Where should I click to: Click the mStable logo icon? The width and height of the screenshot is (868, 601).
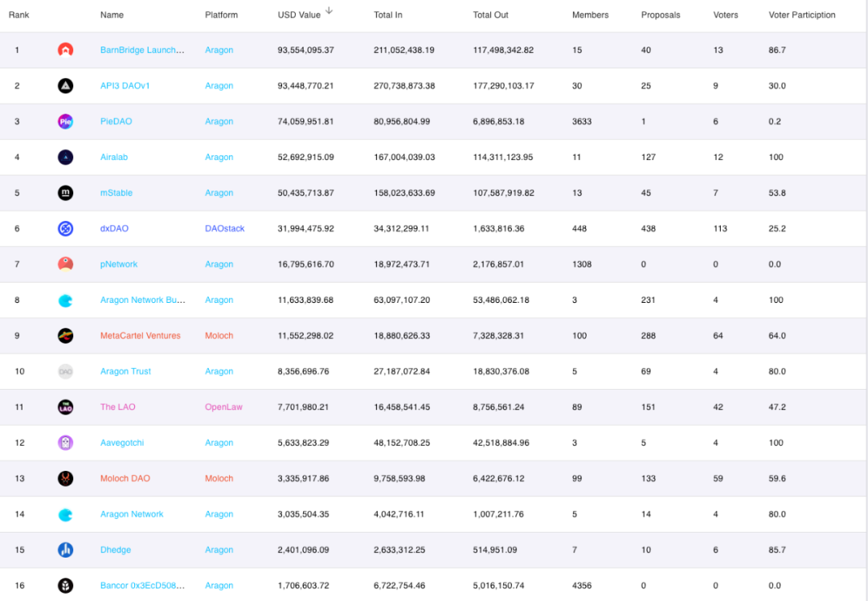(x=65, y=193)
